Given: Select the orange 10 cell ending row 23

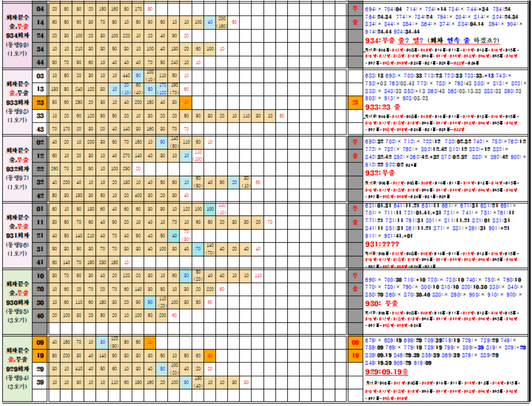Looking at the screenshot, I should point(186,102).
